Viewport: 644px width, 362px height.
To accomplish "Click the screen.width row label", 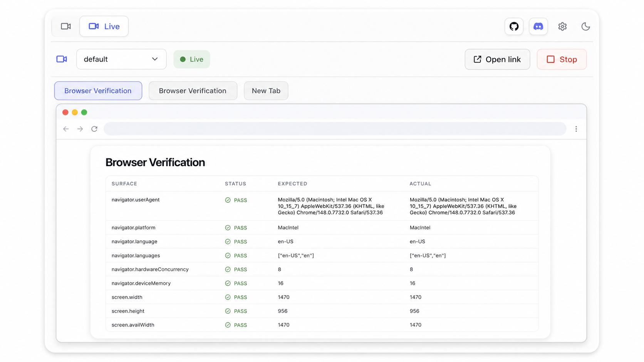I will click(x=127, y=297).
